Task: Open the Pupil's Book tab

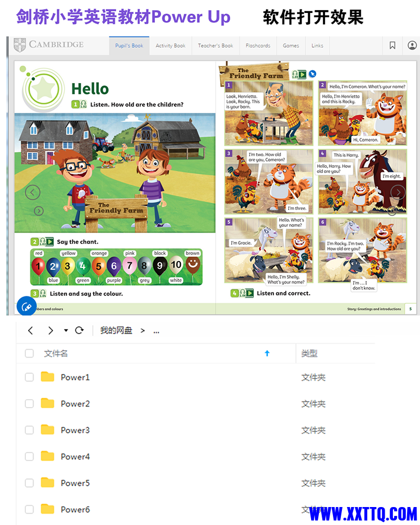Action: [x=129, y=45]
